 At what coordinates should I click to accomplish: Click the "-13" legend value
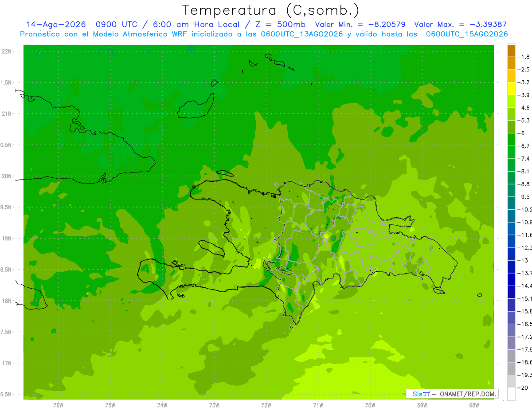[523, 260]
